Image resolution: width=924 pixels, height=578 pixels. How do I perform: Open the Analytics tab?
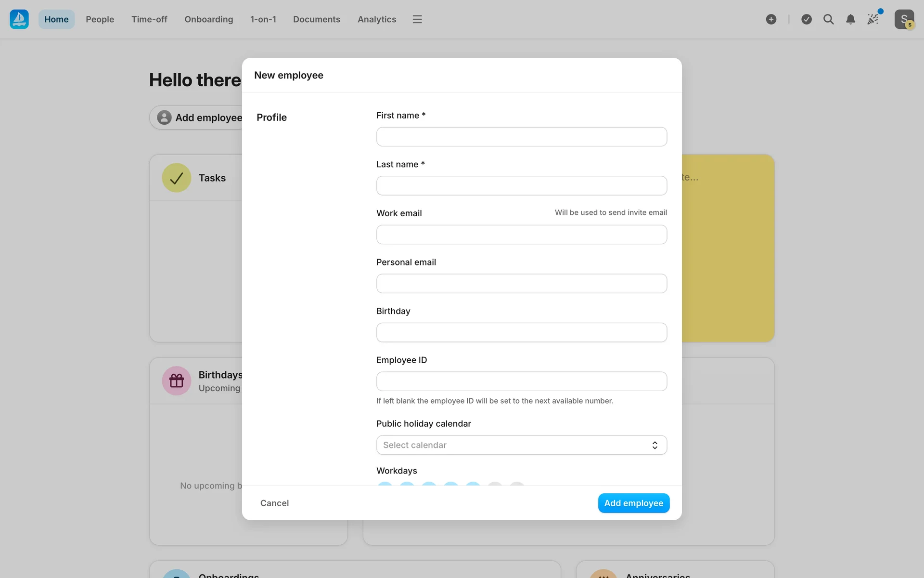(376, 19)
